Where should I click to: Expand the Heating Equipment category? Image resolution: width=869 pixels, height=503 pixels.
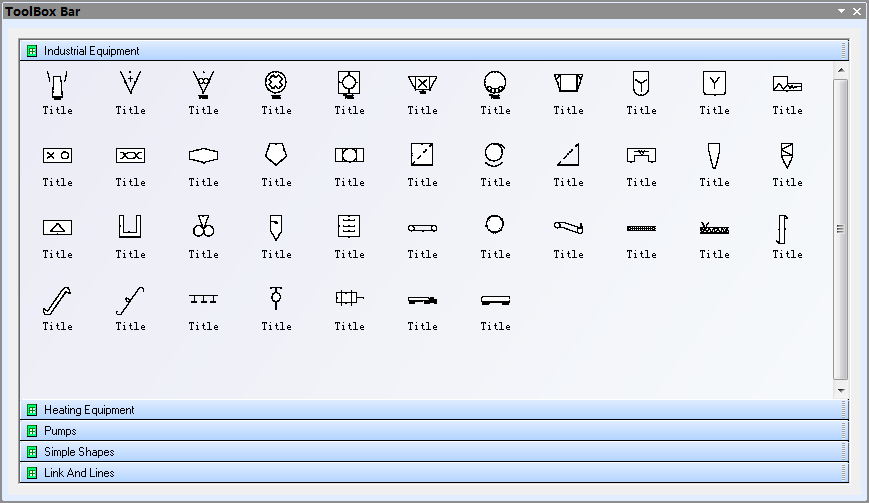point(89,410)
